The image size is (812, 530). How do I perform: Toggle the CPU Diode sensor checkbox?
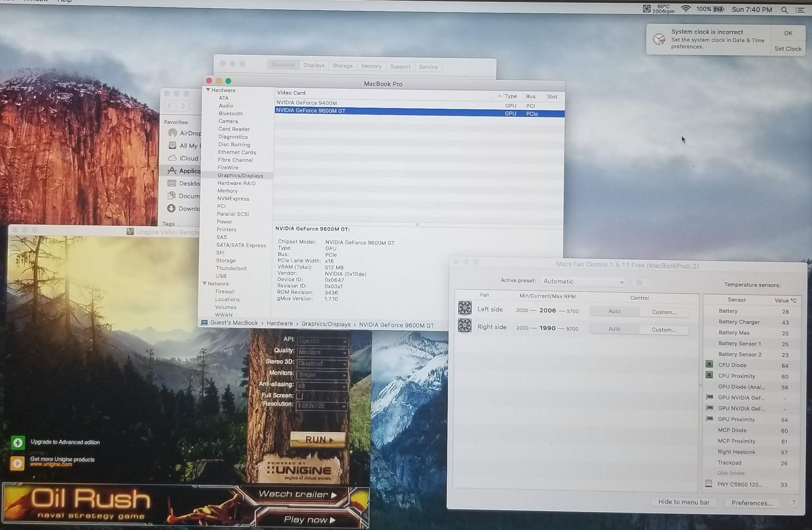(x=709, y=364)
